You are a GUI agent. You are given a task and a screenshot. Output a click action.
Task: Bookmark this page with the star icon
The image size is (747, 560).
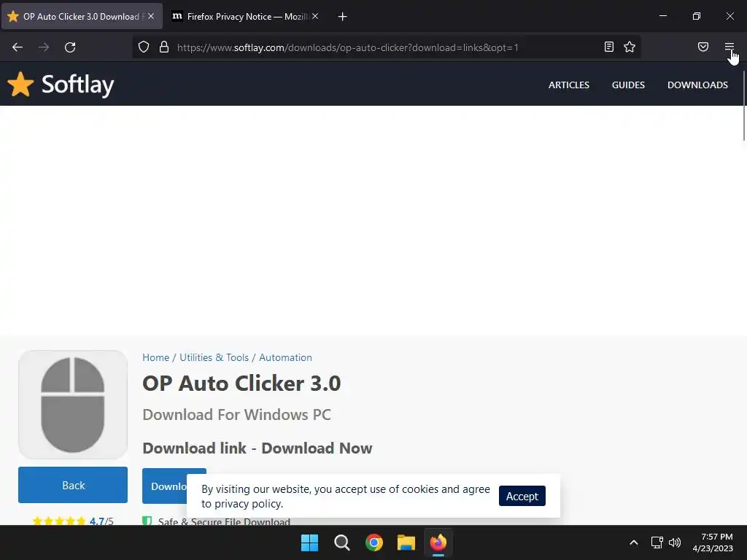pyautogui.click(x=630, y=47)
